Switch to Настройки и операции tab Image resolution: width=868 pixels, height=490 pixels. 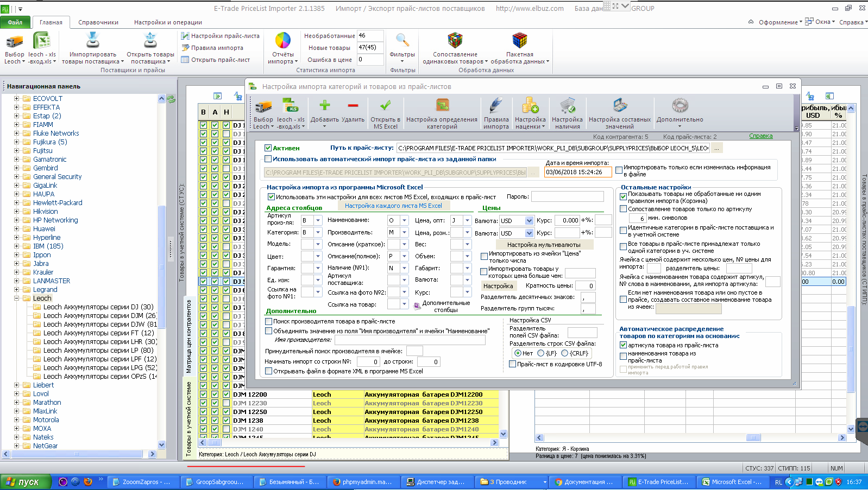point(168,22)
